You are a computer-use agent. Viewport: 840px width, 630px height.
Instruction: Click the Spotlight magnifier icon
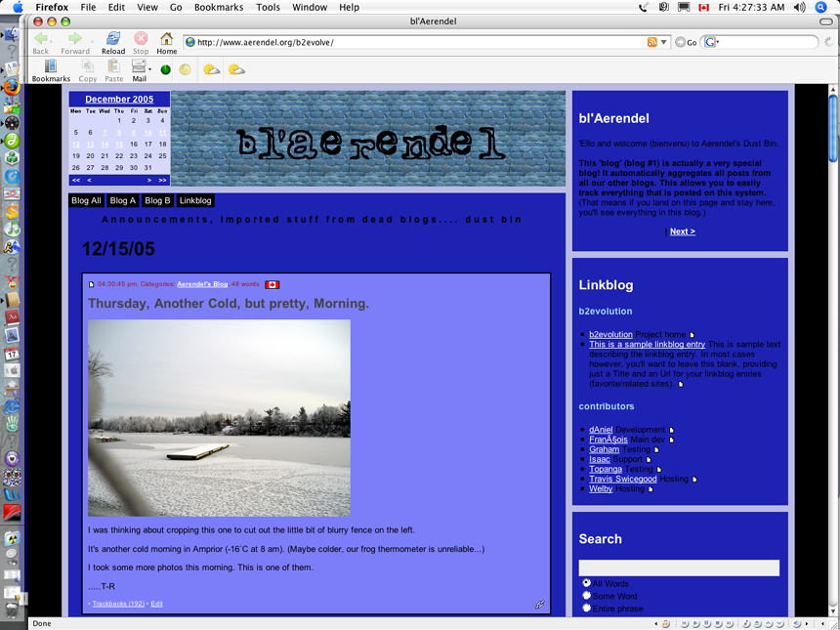point(821,7)
